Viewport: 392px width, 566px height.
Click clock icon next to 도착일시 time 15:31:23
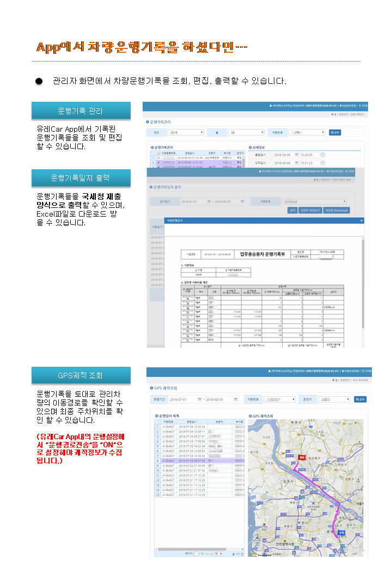(x=322, y=162)
